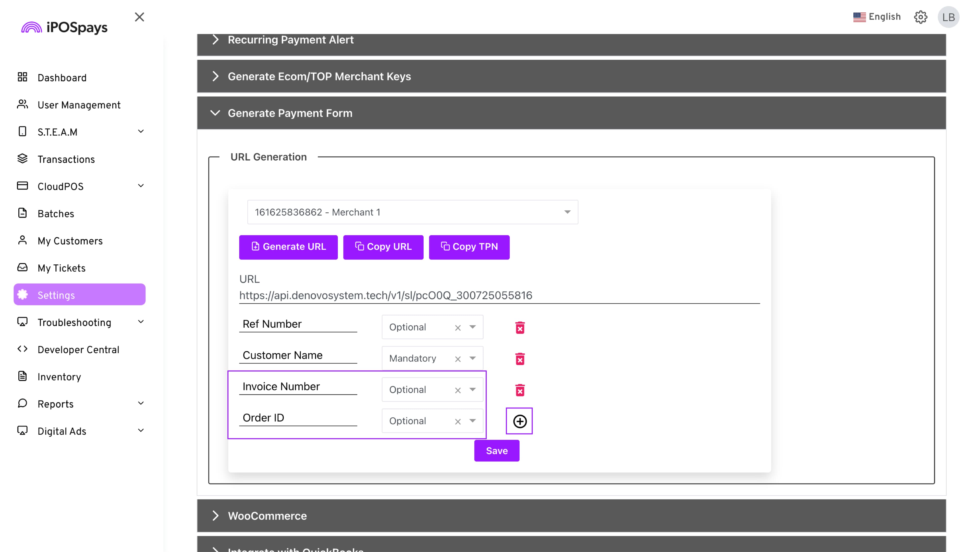Clear the Customer Name Mandatory selection
The image size is (980, 552).
[458, 359]
